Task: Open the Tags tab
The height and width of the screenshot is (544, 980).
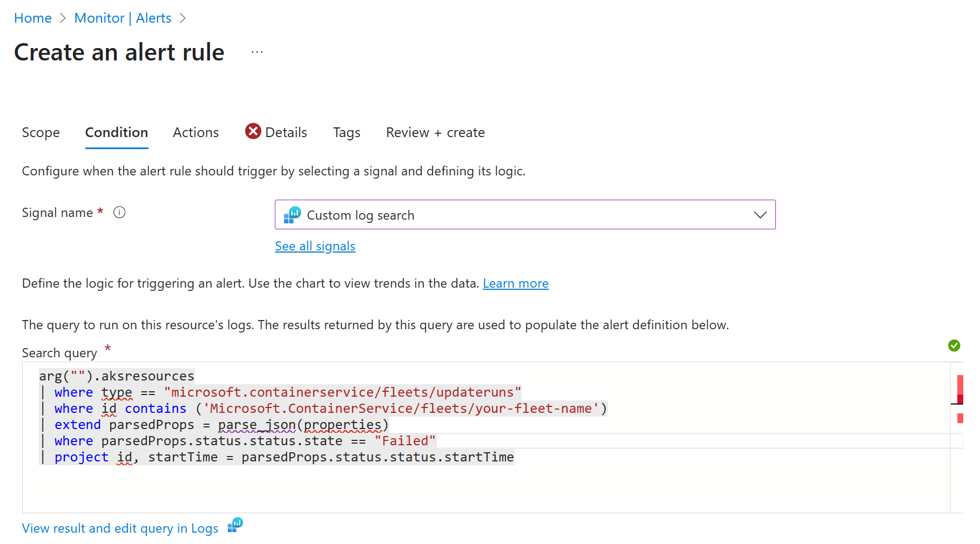Action: tap(346, 133)
